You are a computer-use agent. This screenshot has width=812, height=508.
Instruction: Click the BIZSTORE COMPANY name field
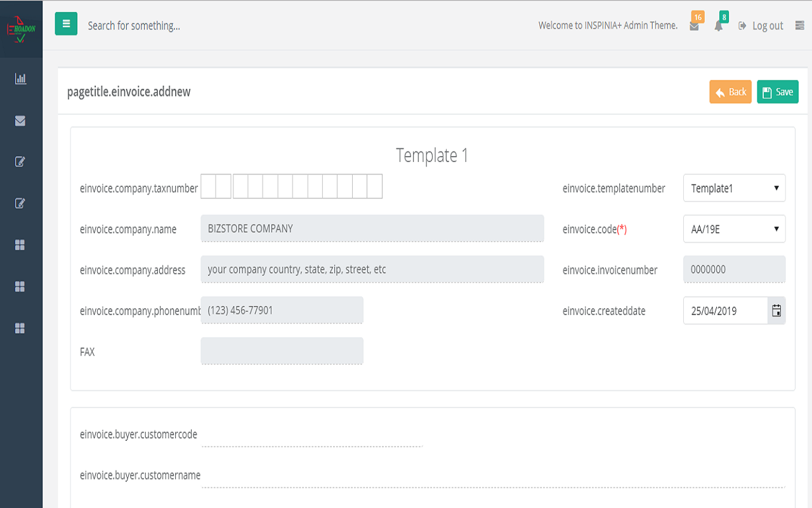click(x=372, y=229)
